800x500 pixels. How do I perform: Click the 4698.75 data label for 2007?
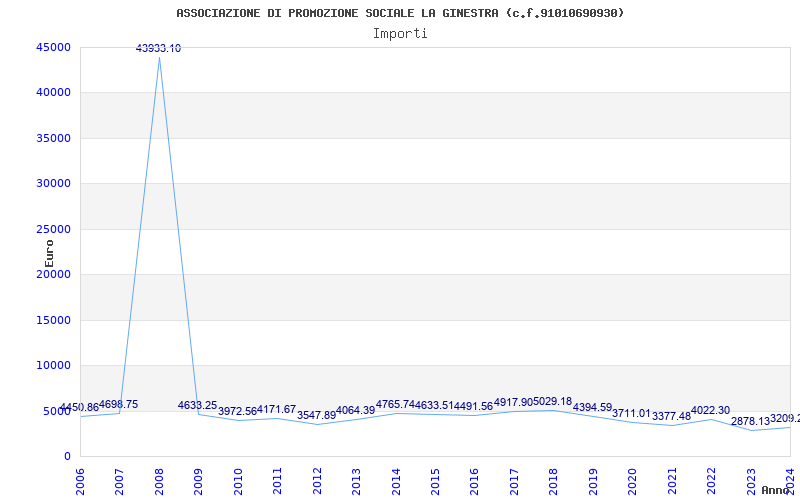(x=118, y=405)
